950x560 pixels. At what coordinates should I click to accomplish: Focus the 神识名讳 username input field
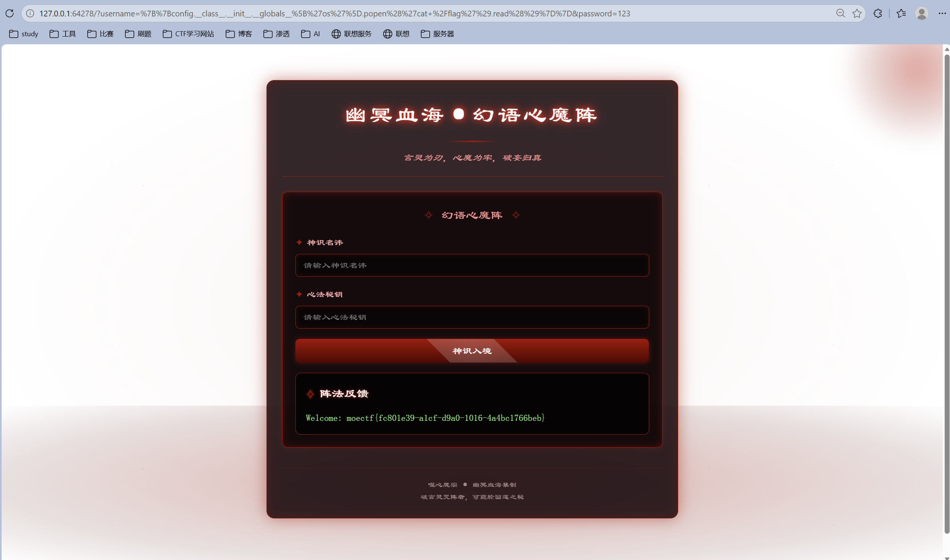(x=472, y=265)
